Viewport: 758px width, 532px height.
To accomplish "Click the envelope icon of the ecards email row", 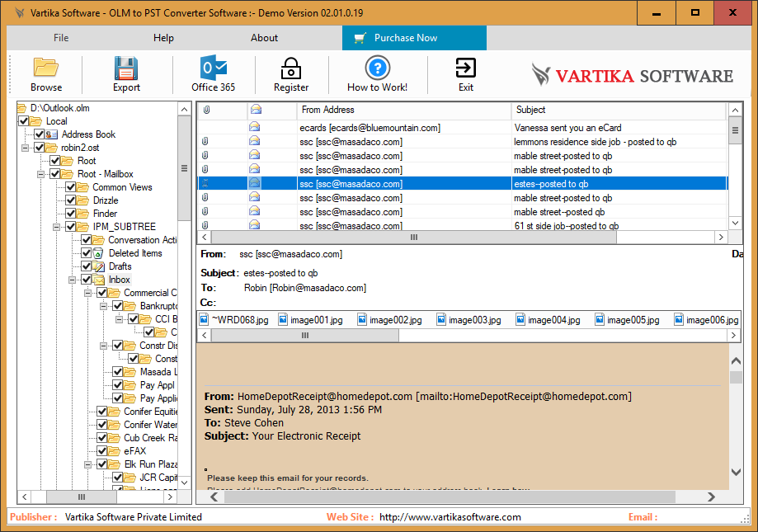I will click(254, 127).
